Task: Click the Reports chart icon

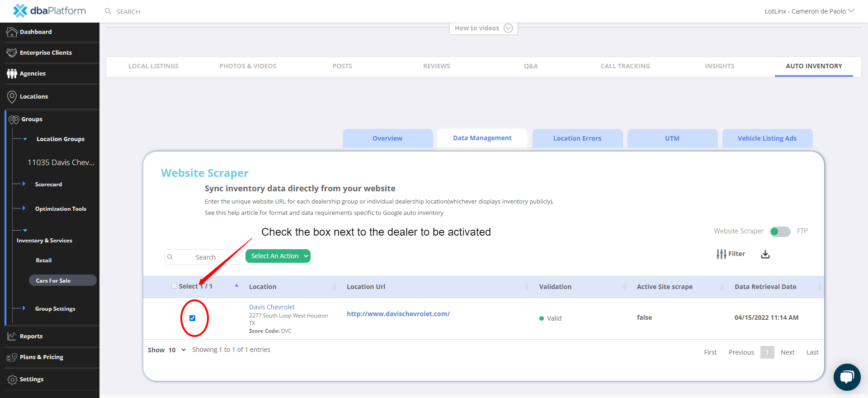Action: pyautogui.click(x=12, y=336)
